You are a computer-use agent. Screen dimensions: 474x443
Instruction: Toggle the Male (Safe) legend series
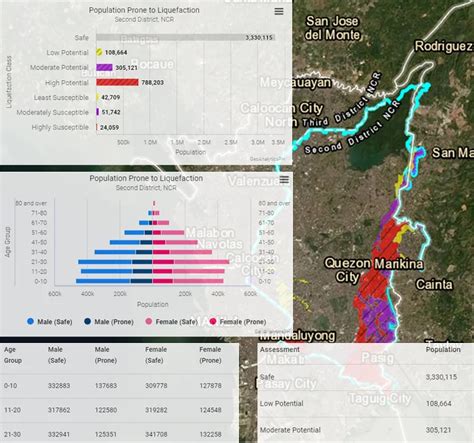coord(49,322)
